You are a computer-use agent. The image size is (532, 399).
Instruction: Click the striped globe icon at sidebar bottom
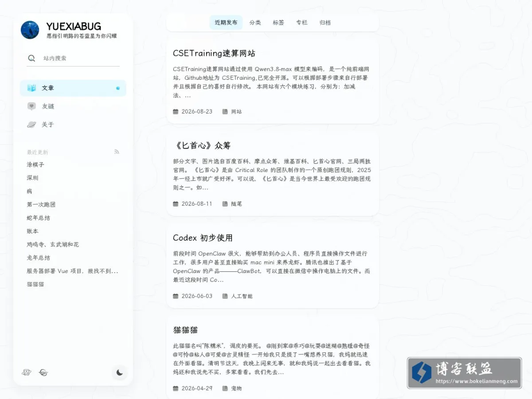click(x=43, y=372)
